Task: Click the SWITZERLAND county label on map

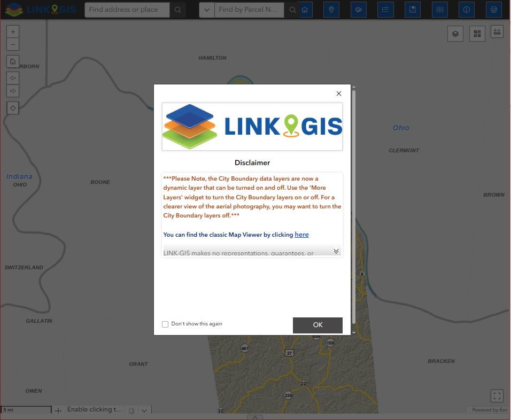Action: [x=24, y=267]
